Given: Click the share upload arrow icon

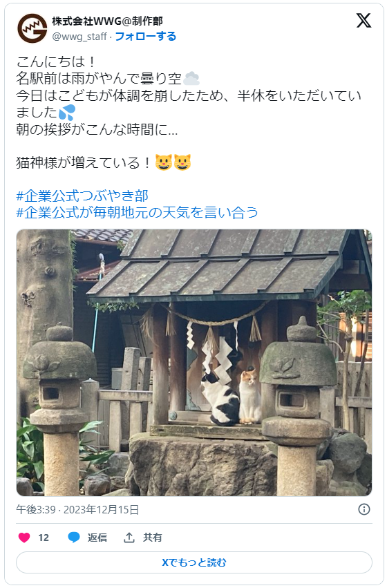Looking at the screenshot, I should click(x=129, y=538).
